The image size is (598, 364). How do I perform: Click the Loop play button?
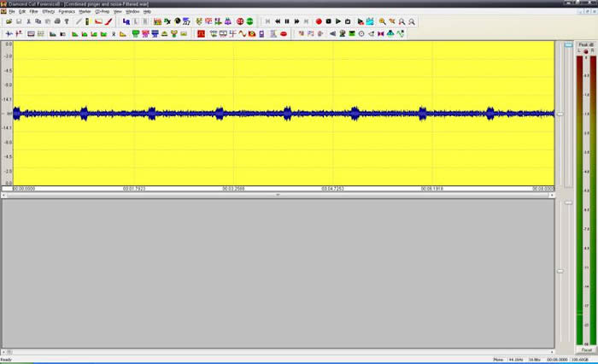click(348, 21)
